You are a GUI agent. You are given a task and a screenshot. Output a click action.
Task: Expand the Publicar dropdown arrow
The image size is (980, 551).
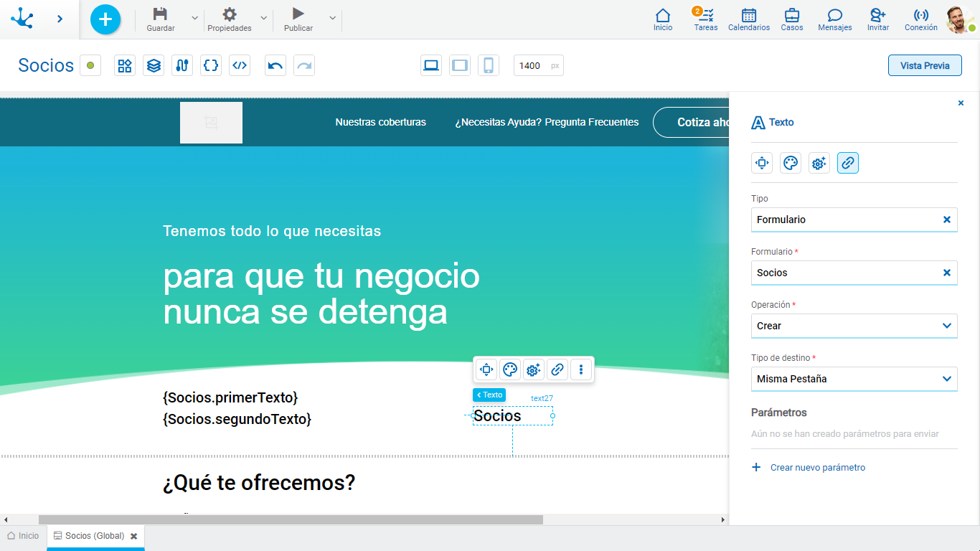332,18
